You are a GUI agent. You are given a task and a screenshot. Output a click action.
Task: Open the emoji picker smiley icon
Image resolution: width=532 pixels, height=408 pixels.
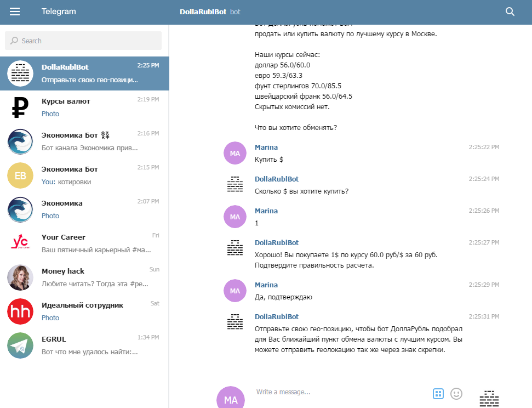point(456,393)
